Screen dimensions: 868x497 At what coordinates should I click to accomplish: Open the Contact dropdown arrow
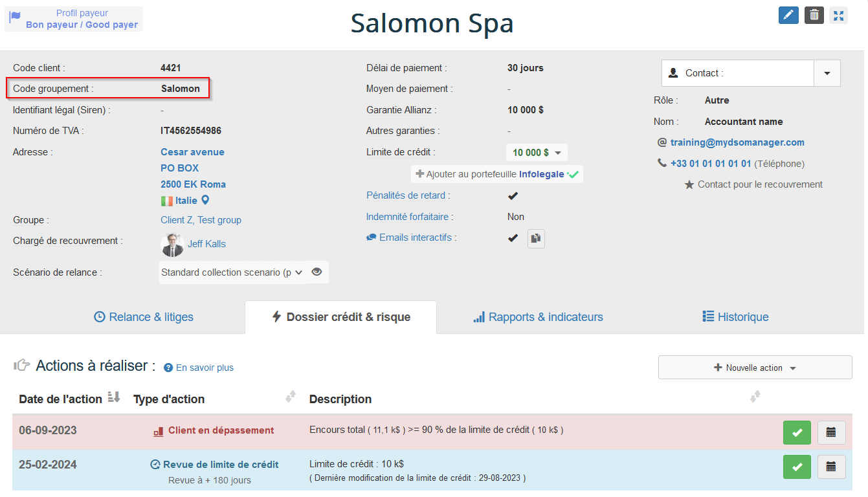click(827, 73)
